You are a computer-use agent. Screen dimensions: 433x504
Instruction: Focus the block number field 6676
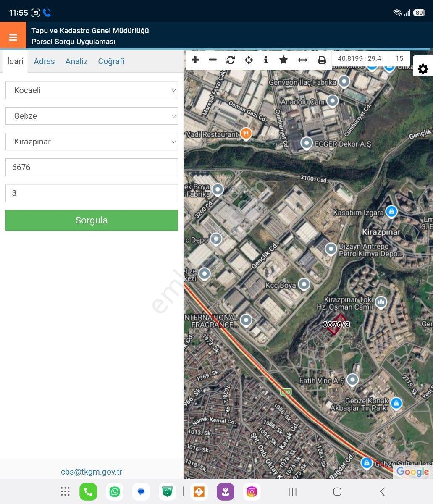tap(92, 167)
